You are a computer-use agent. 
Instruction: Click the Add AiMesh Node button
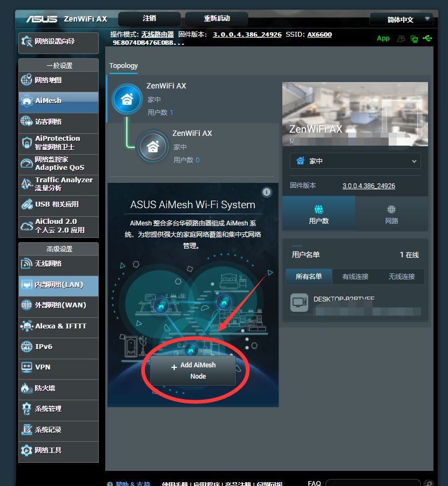click(x=193, y=371)
